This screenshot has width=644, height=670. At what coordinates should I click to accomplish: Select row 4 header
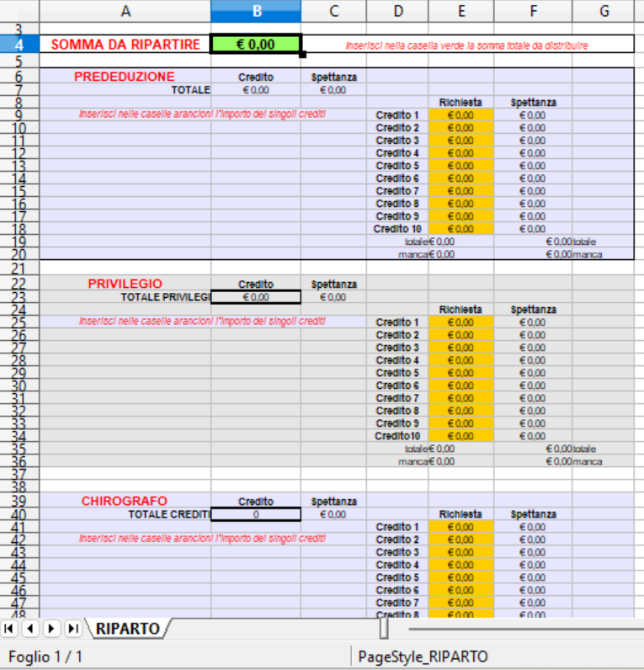pos(19,45)
